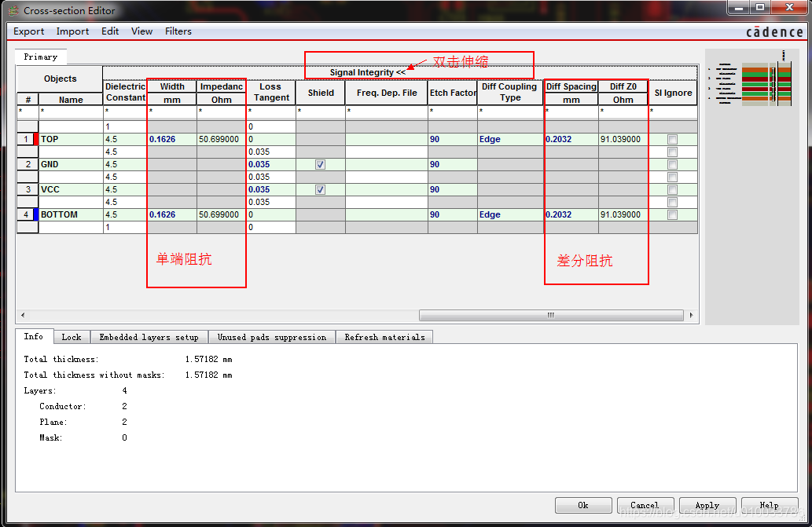The width and height of the screenshot is (812, 527).
Task: Open the Unused pads suppression tab
Action: point(271,337)
